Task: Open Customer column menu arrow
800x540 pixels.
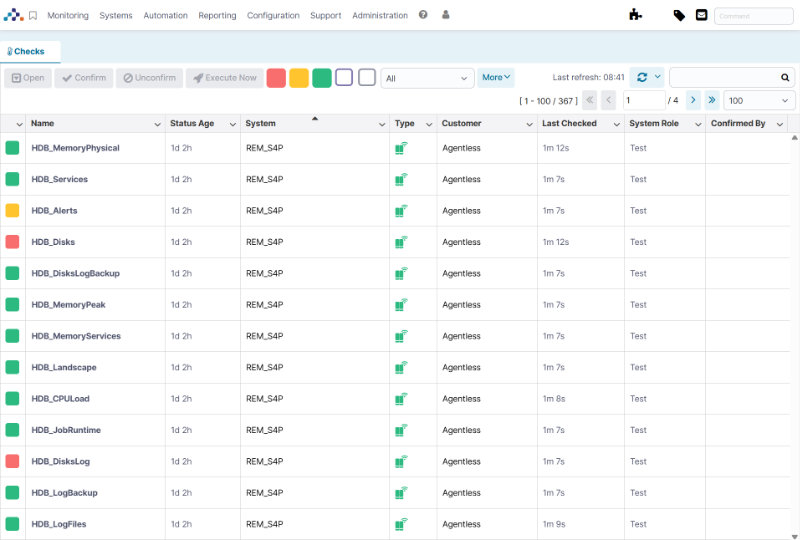Action: click(530, 124)
